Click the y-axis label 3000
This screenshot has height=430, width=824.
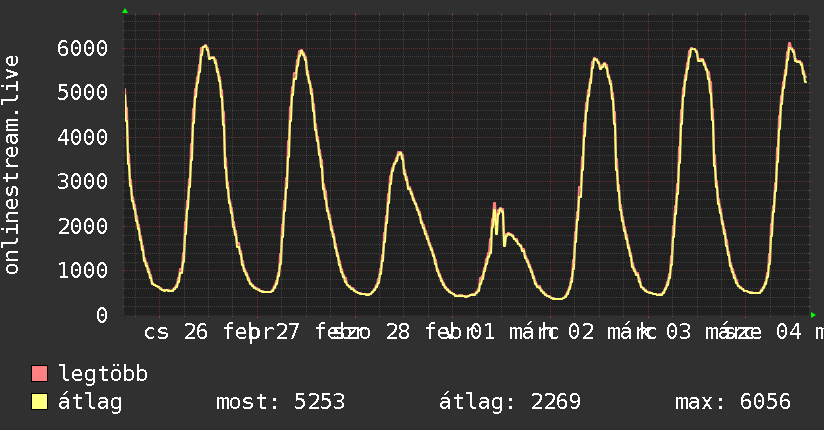pyautogui.click(x=83, y=181)
